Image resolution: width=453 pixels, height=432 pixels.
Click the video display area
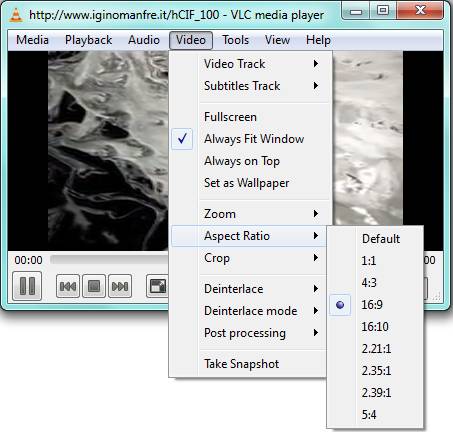click(x=88, y=151)
